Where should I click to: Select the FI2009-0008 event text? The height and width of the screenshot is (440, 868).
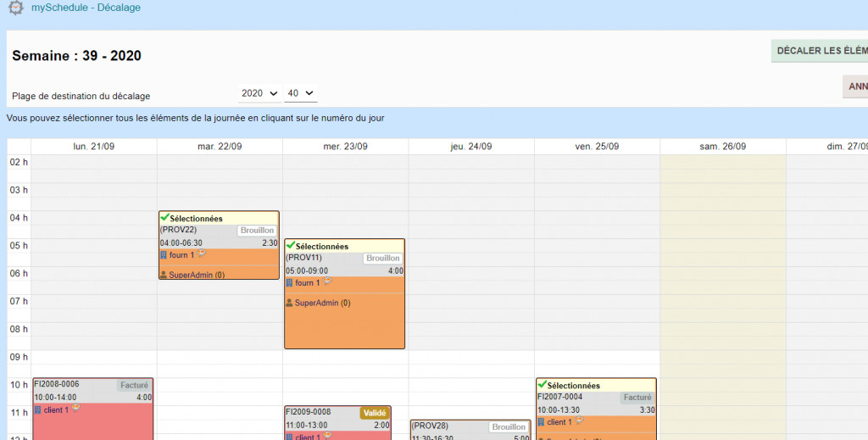point(309,412)
